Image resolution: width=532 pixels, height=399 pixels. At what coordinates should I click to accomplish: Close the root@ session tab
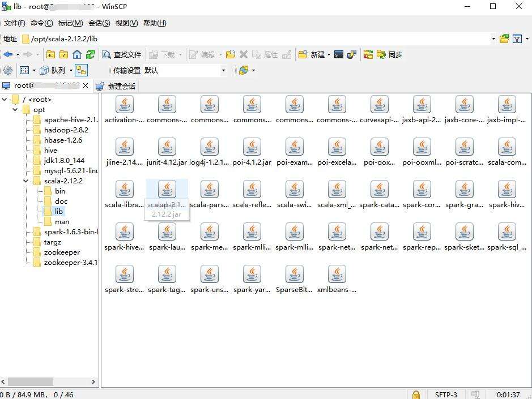[86, 85]
